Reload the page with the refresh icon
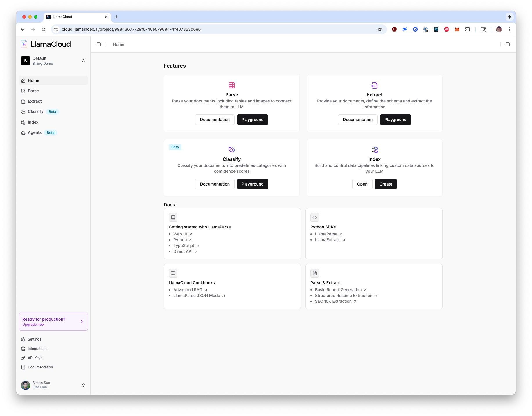 44,29
